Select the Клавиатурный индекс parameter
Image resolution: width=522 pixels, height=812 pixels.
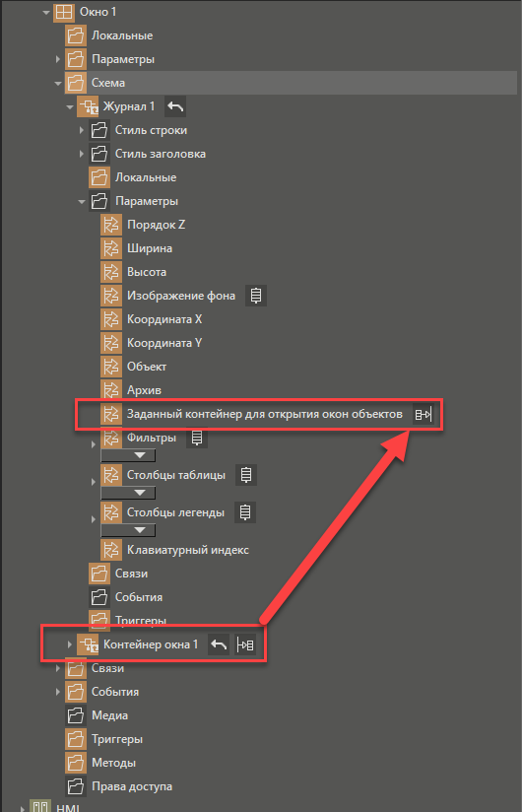188,550
